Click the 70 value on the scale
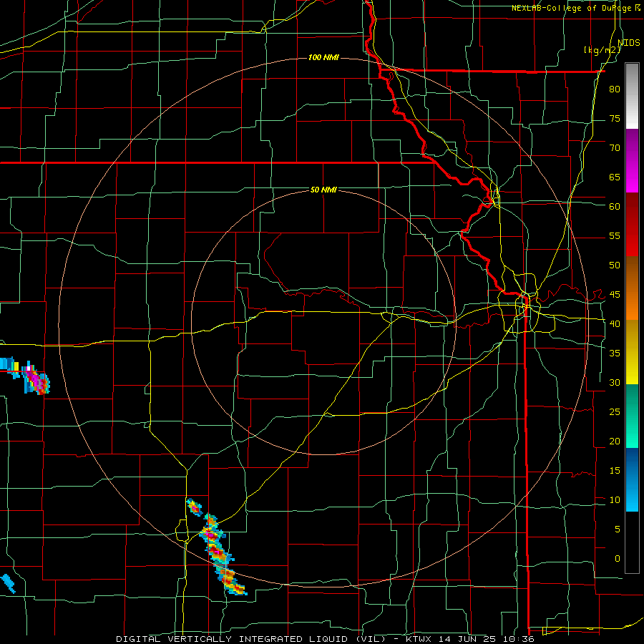The image size is (644, 644). (x=615, y=148)
